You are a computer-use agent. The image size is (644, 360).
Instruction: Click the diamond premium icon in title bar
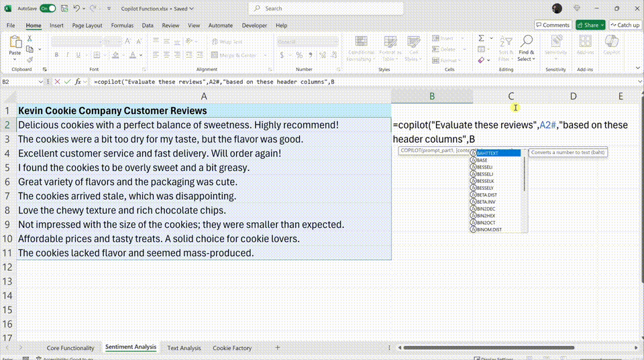click(x=577, y=8)
